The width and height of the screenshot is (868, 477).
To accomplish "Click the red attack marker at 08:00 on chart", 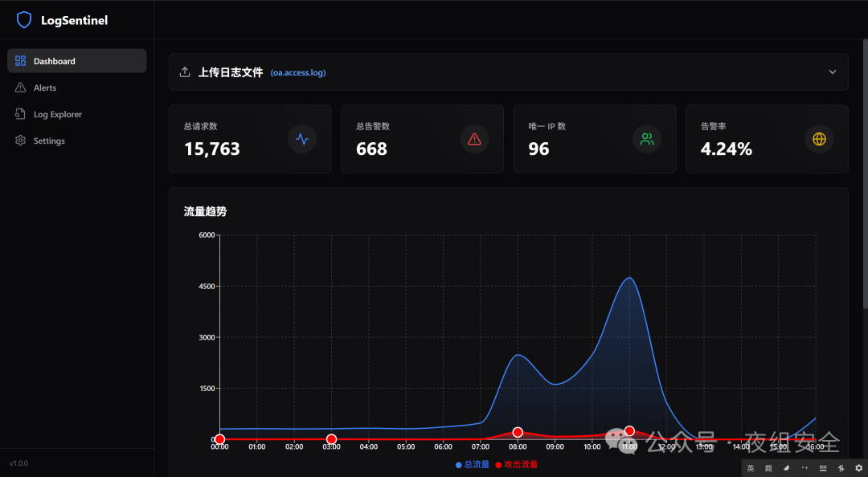I will [518, 431].
